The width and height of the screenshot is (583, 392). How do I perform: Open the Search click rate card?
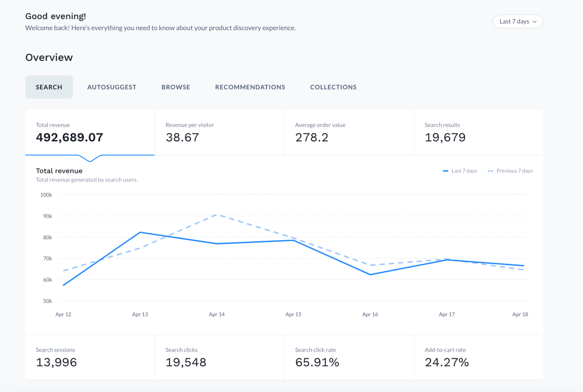click(349, 357)
